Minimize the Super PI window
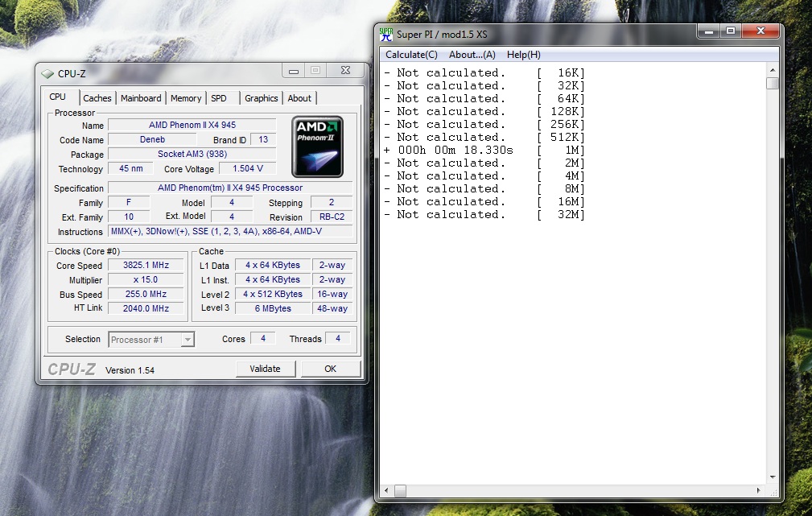Image resolution: width=812 pixels, height=516 pixels. point(709,31)
